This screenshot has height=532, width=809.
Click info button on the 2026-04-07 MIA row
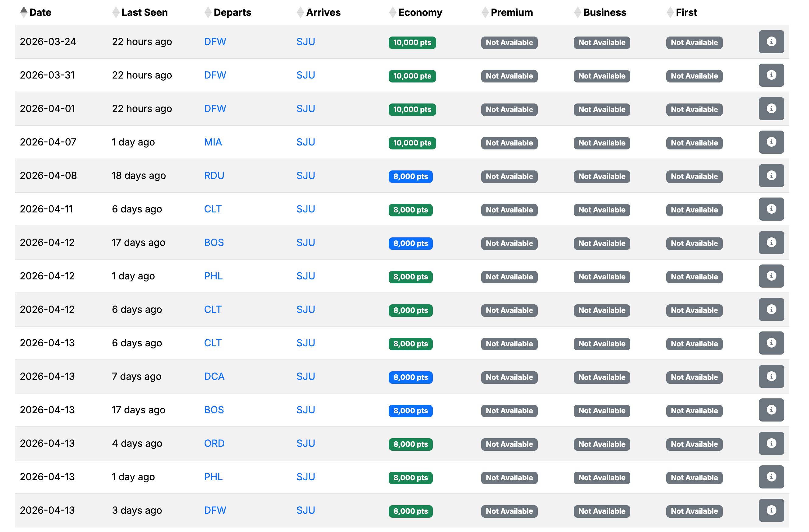coord(771,142)
